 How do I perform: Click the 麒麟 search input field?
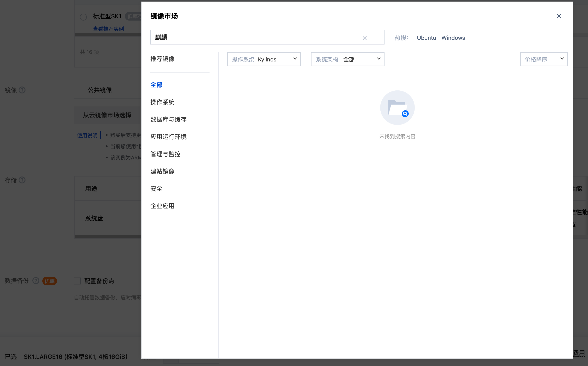pos(267,37)
